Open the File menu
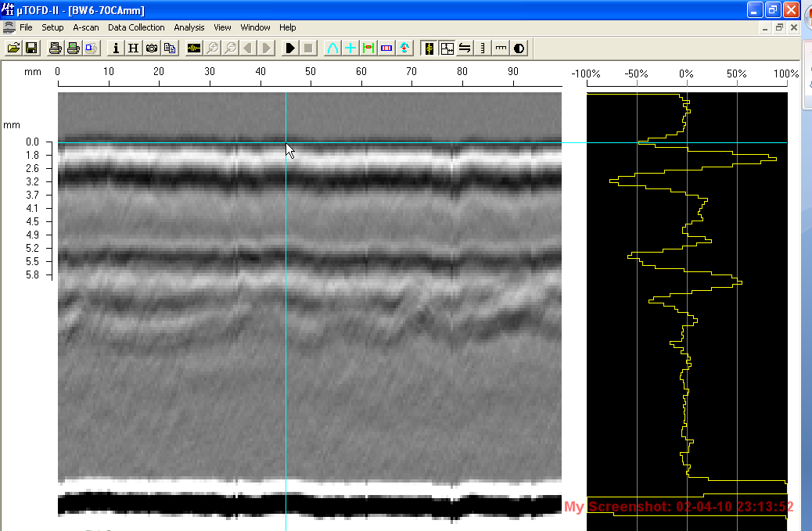Image resolution: width=812 pixels, height=531 pixels. [x=26, y=27]
